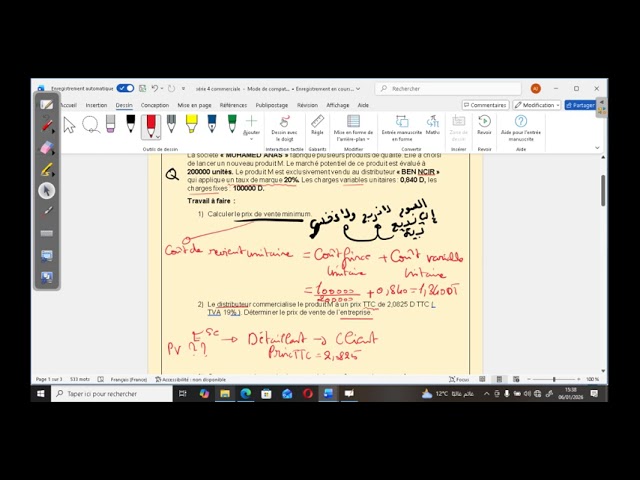Undo the last action
This screenshot has width=640, height=480.
(x=154, y=88)
